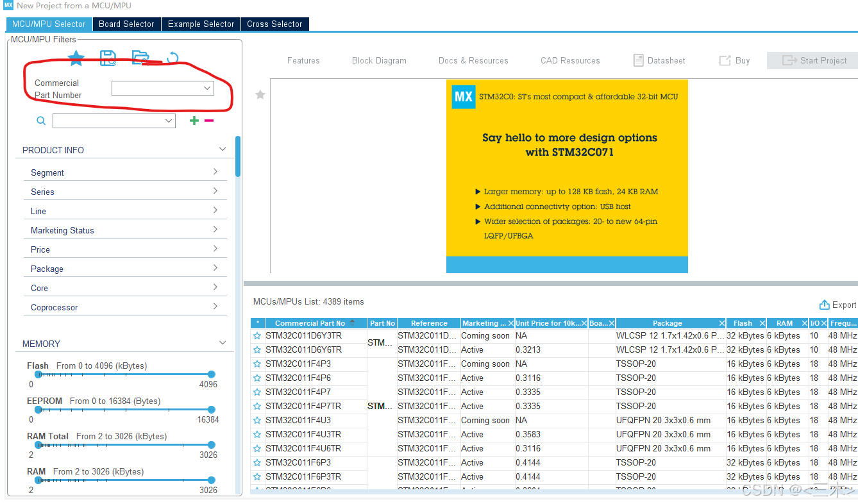This screenshot has height=504, width=858.
Task: Favorite the STM32C011F4P6 row star
Action: click(x=257, y=378)
